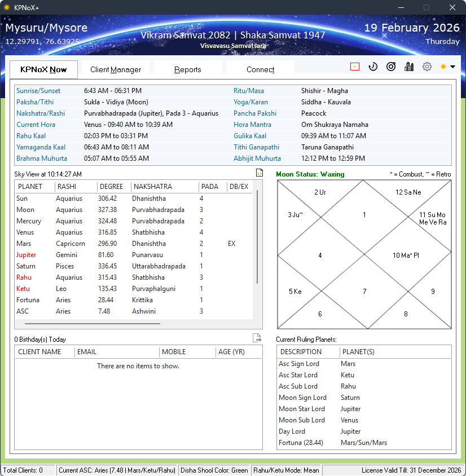Screen dimensions: 466x476
Task: Select the ASC row in the planet table
Action: [x=134, y=311]
